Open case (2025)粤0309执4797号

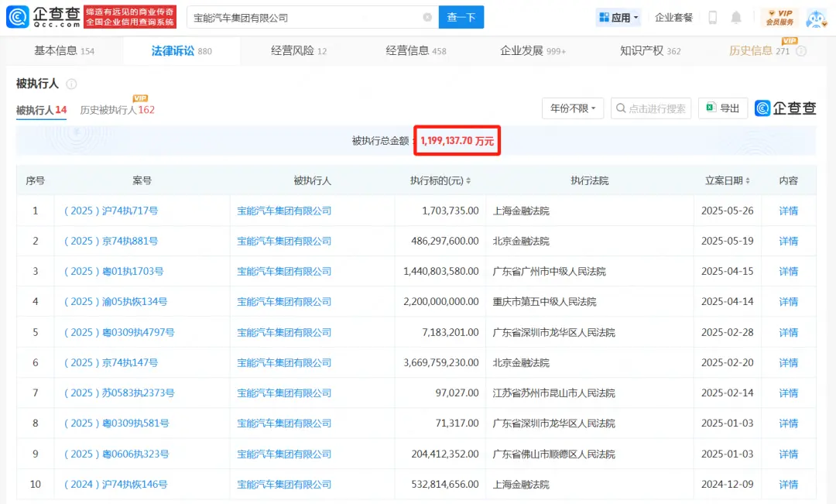(119, 332)
